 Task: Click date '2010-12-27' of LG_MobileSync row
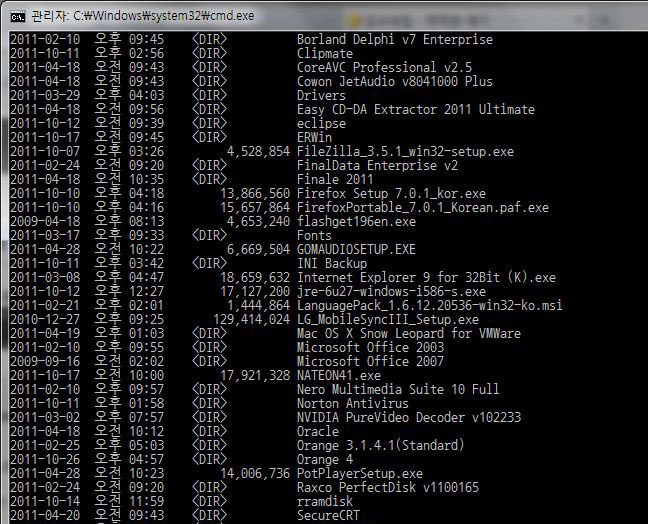pos(45,320)
